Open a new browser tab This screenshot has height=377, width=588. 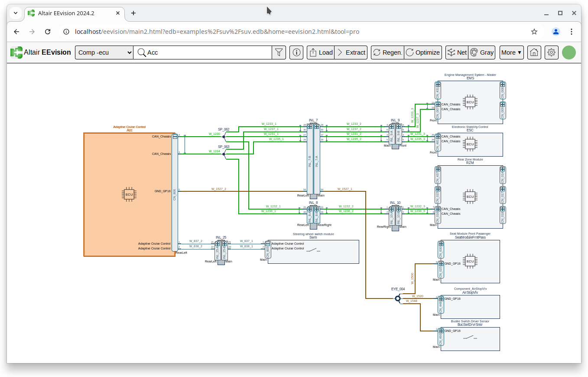tap(133, 13)
